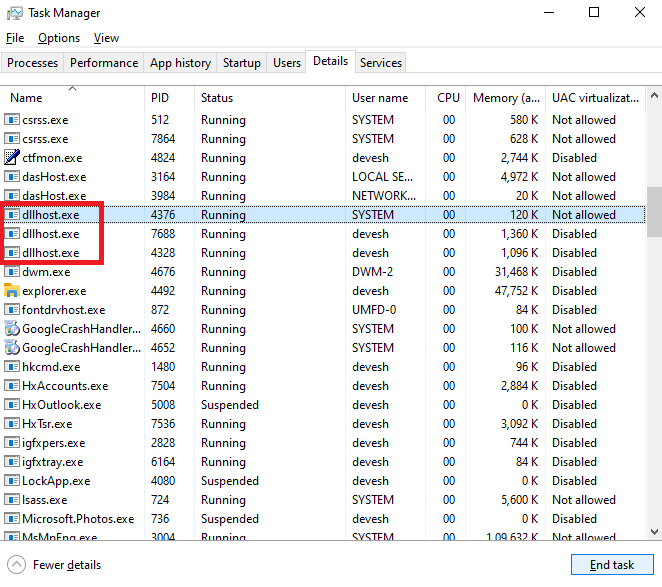
Task: Open the File menu
Action: (15, 38)
